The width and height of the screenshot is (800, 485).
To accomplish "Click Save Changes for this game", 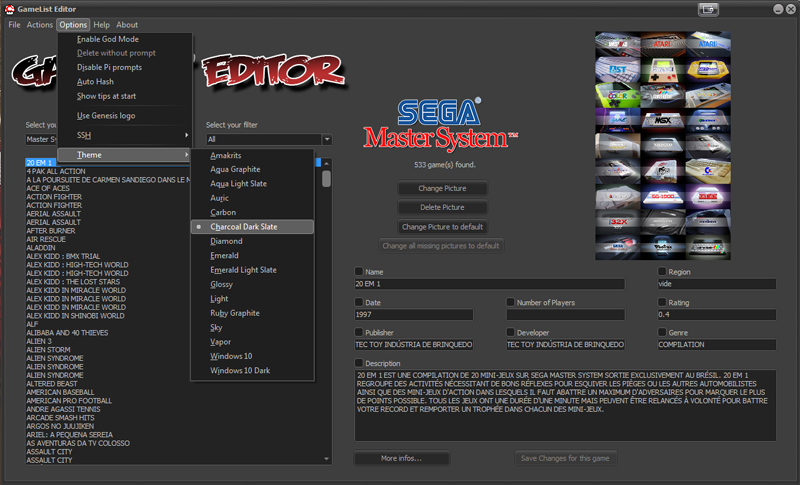I will (x=565, y=458).
